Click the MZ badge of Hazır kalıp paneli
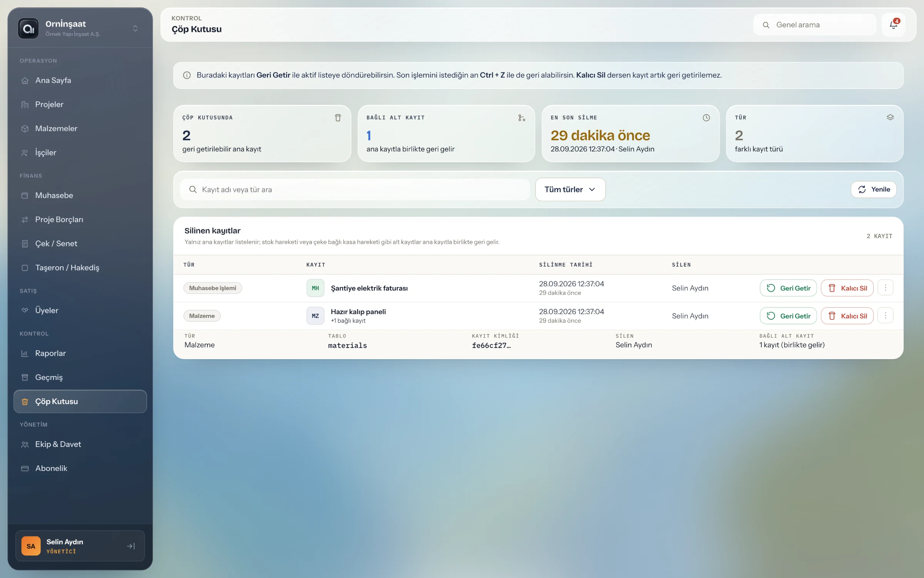Image resolution: width=924 pixels, height=578 pixels. click(315, 316)
